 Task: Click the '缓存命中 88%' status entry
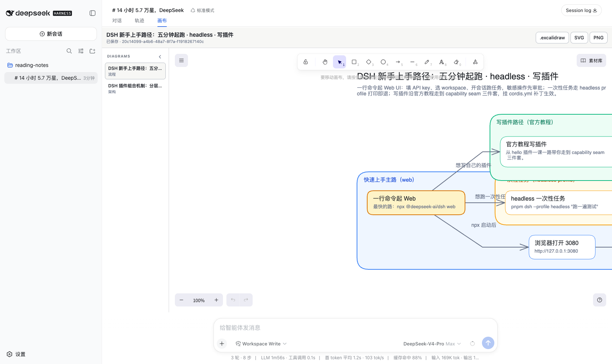408,358
